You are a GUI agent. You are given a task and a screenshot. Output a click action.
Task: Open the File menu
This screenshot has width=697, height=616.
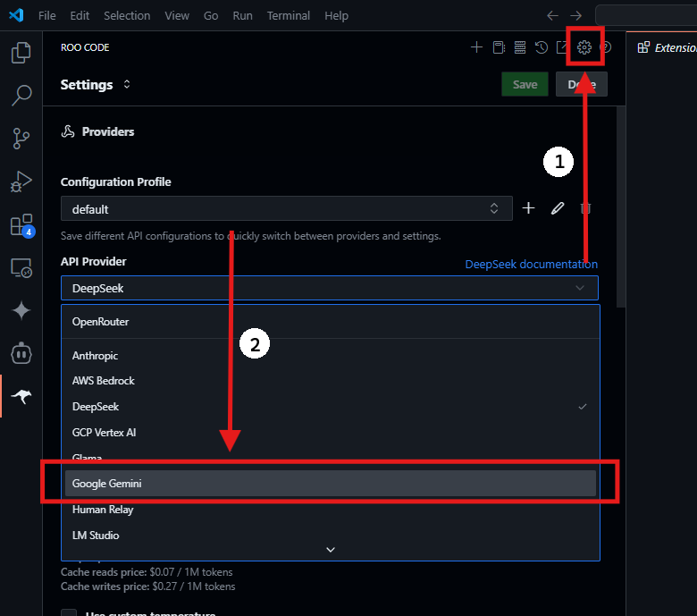point(47,15)
